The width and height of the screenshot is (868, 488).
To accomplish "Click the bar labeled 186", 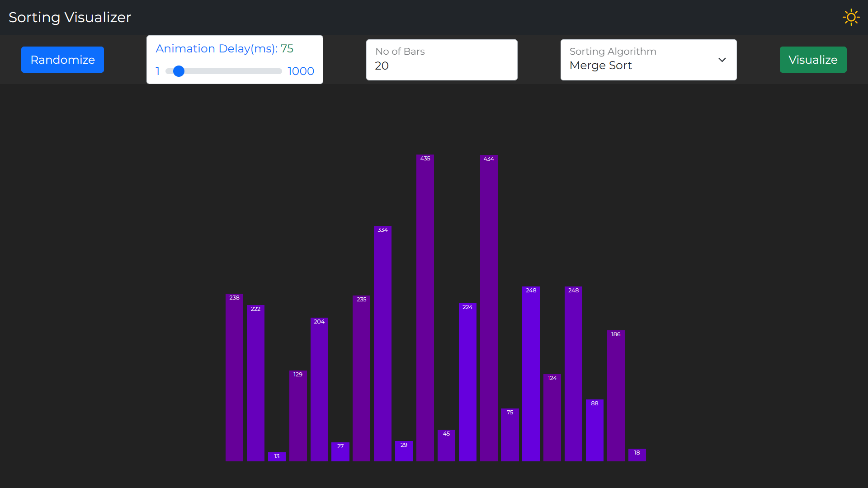I will (x=616, y=395).
